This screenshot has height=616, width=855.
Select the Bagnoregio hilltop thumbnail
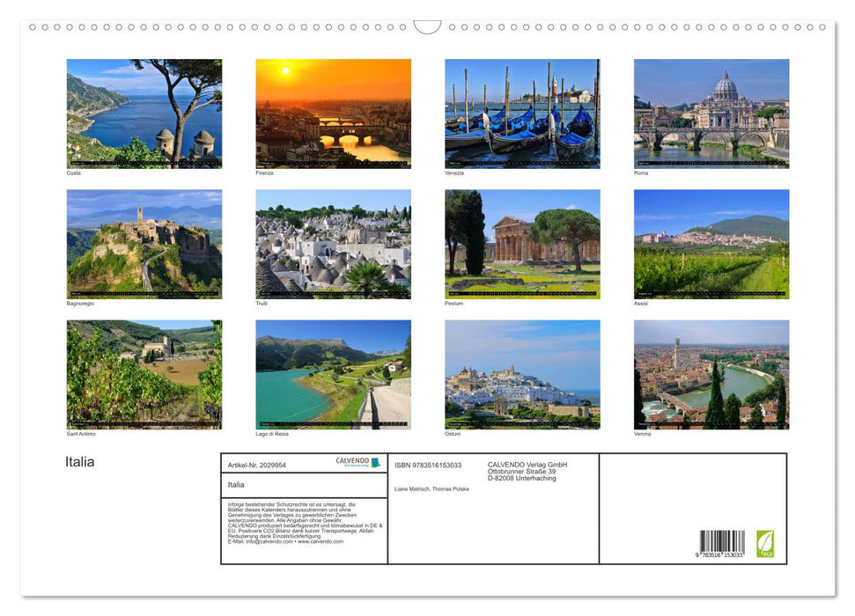[x=144, y=240]
